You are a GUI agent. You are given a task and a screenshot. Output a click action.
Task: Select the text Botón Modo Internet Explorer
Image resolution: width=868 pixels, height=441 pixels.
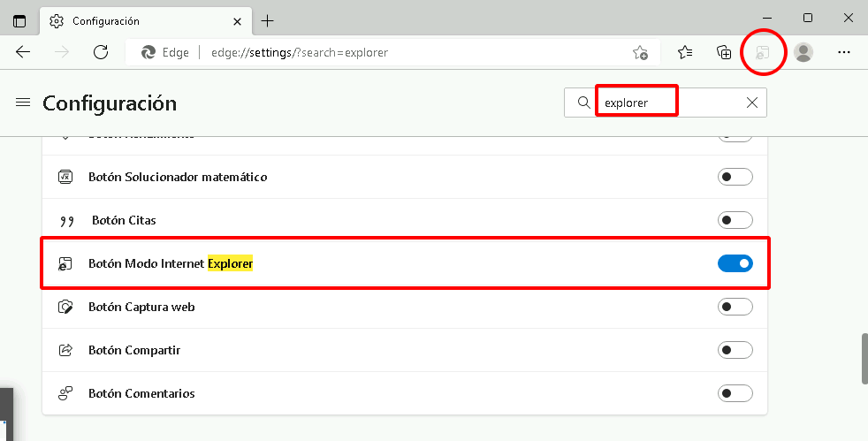coord(171,263)
